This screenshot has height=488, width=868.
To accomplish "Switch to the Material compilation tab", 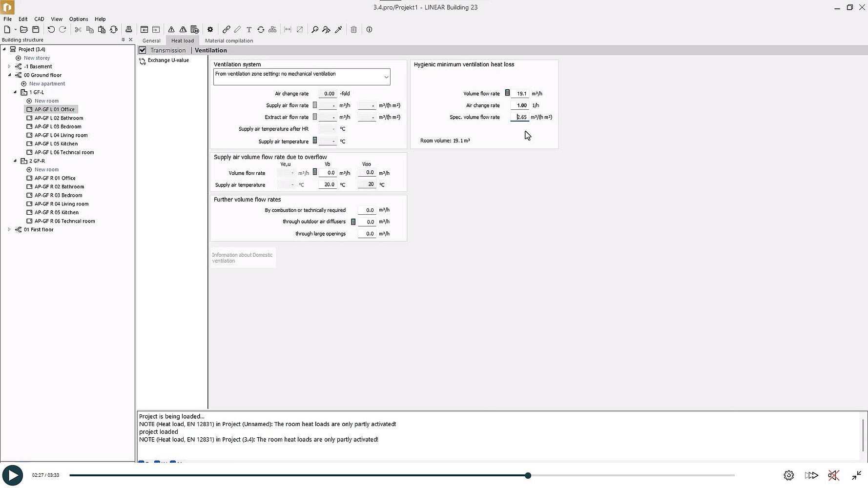I will tap(229, 41).
